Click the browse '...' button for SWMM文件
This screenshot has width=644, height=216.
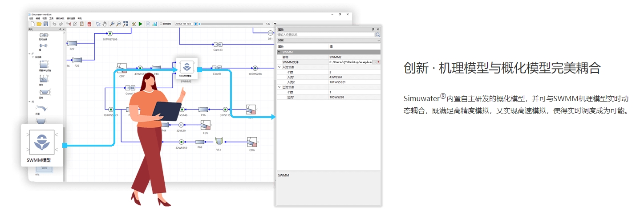point(374,62)
